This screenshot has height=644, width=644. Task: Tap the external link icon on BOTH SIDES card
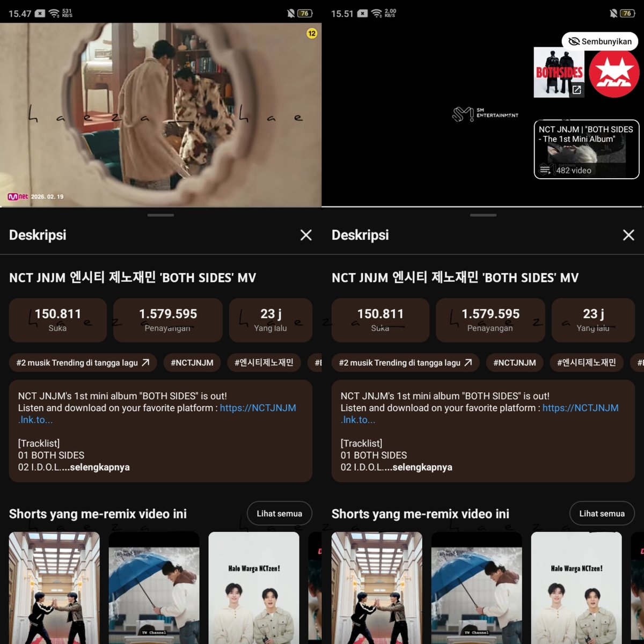[576, 90]
